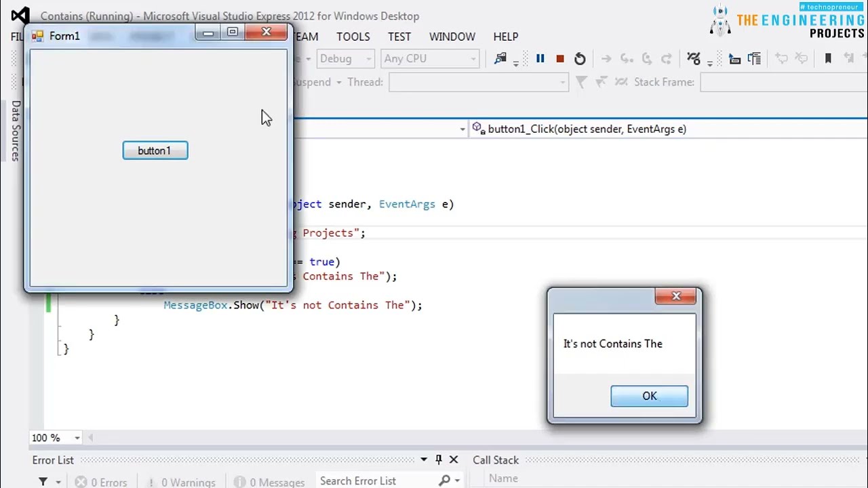Select the Error List panel title

(x=53, y=460)
